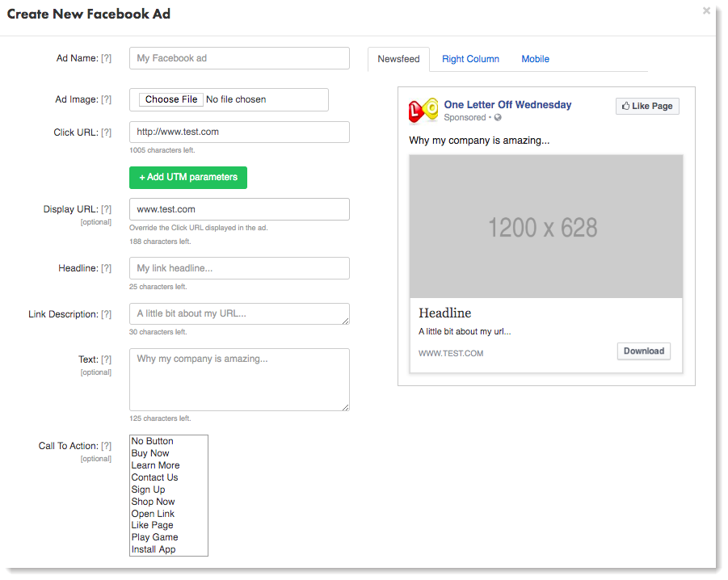Open help tooltip next to Ad Image
Screen dimensions: 728x580
pos(107,99)
